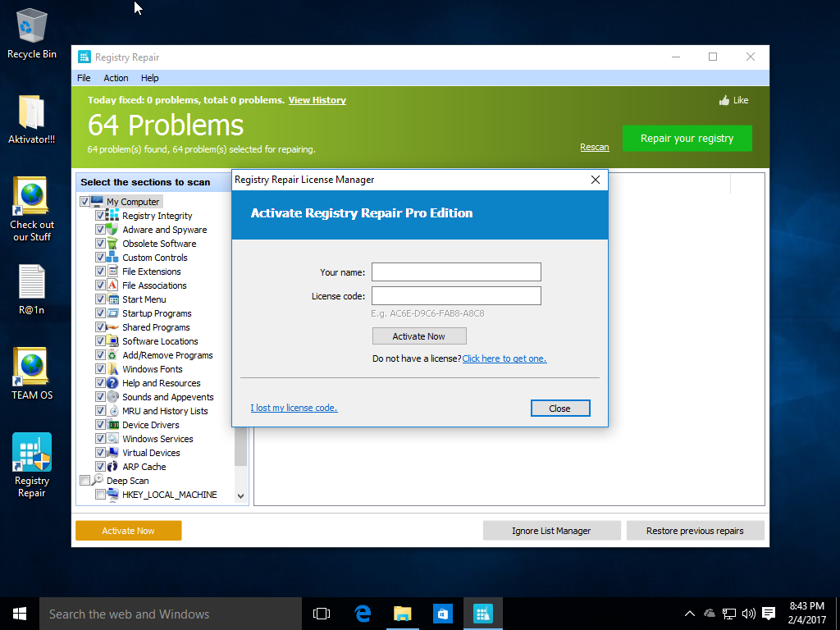Click the taskbar search box
Viewport: 840px width, 630px height.
171,614
